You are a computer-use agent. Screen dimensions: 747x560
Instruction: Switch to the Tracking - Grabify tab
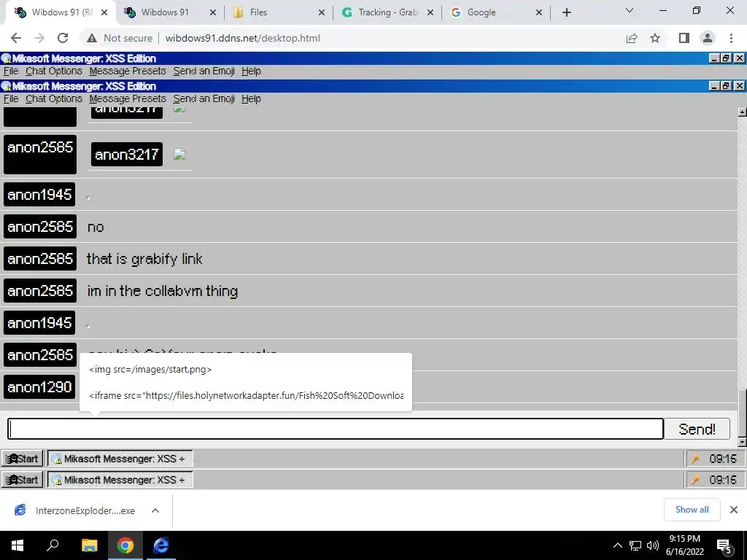coord(387,12)
